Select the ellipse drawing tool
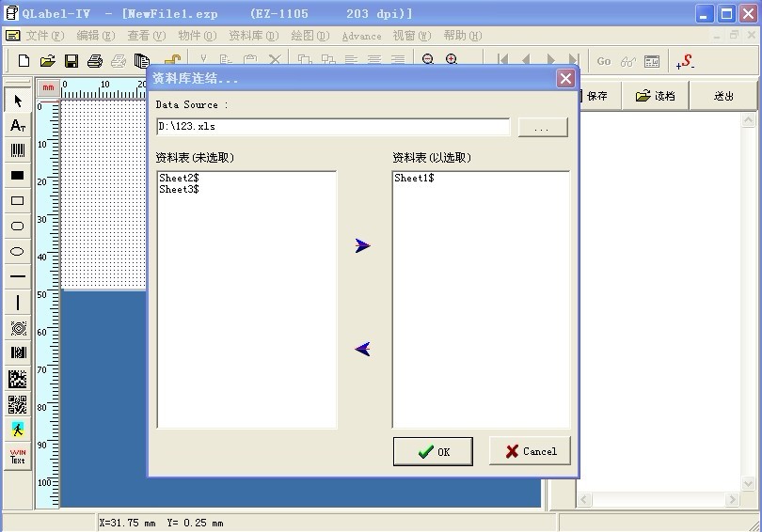The image size is (762, 532). pos(17,252)
